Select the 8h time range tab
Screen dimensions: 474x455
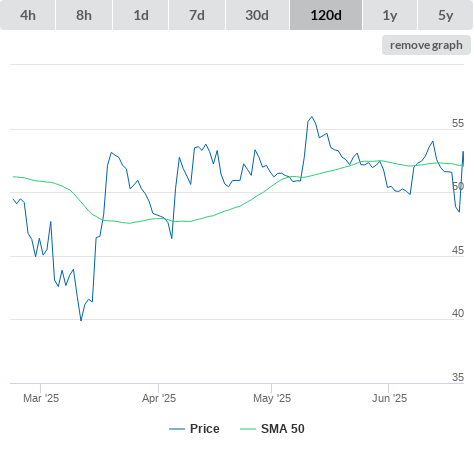point(84,15)
